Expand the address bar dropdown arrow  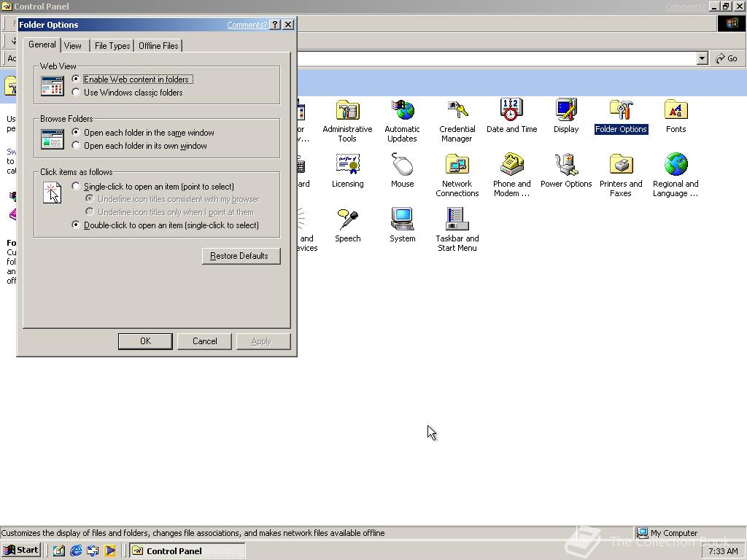[702, 58]
